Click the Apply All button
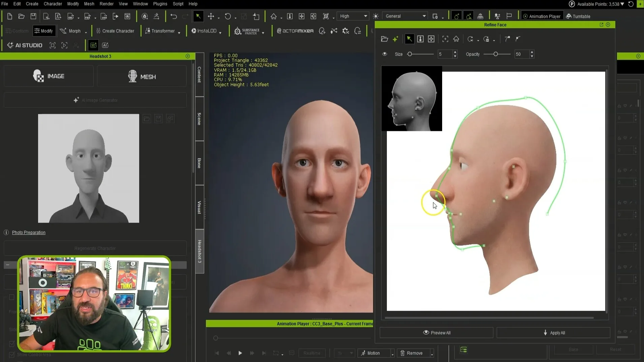The height and width of the screenshot is (362, 644). tap(553, 333)
